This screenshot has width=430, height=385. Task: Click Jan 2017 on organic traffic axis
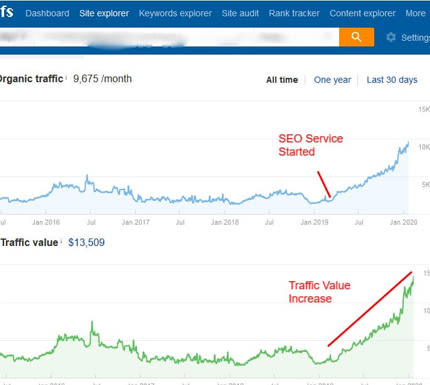(x=135, y=222)
